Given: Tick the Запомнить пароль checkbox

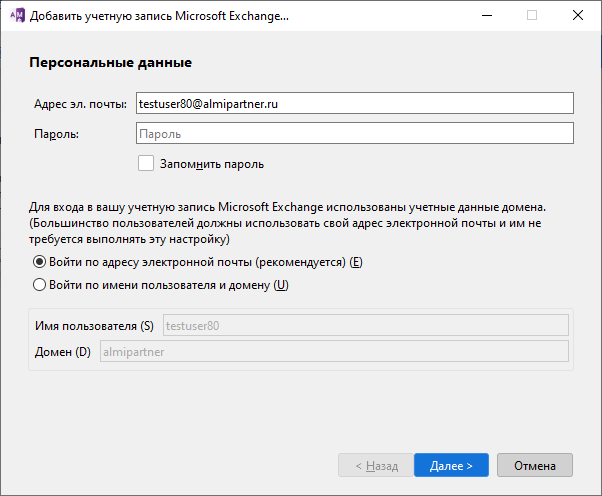Looking at the screenshot, I should click(146, 163).
